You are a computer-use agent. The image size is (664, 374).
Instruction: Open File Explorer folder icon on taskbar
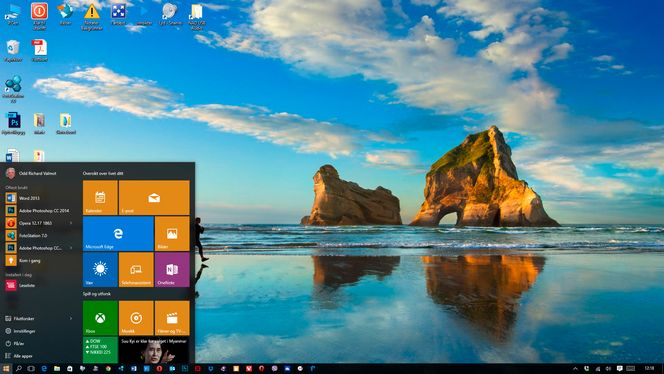pos(57,368)
